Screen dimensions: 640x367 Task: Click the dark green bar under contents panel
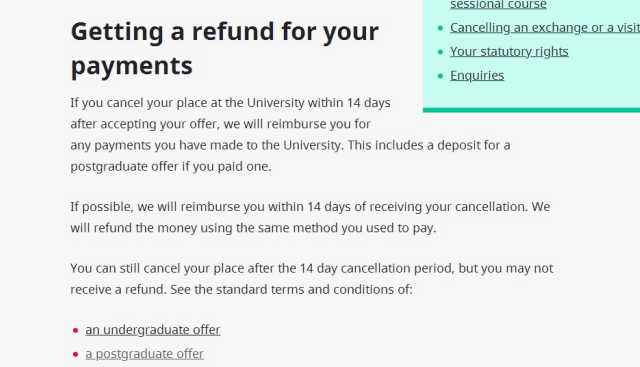point(531,110)
